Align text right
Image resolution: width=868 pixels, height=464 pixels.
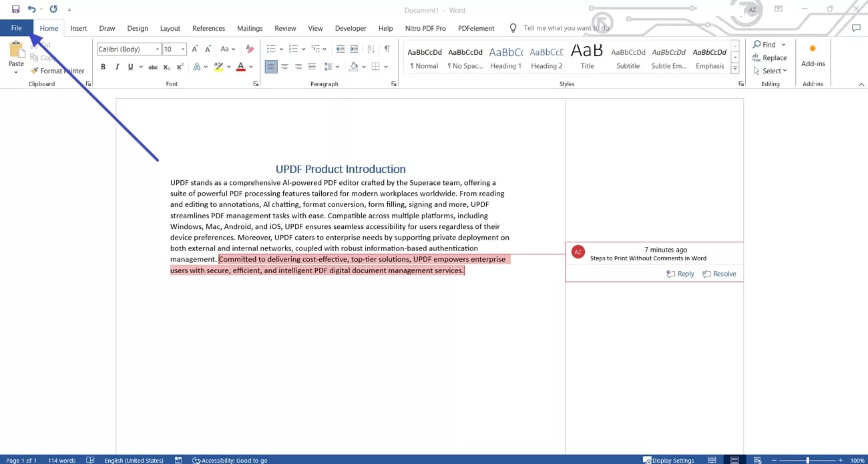298,67
